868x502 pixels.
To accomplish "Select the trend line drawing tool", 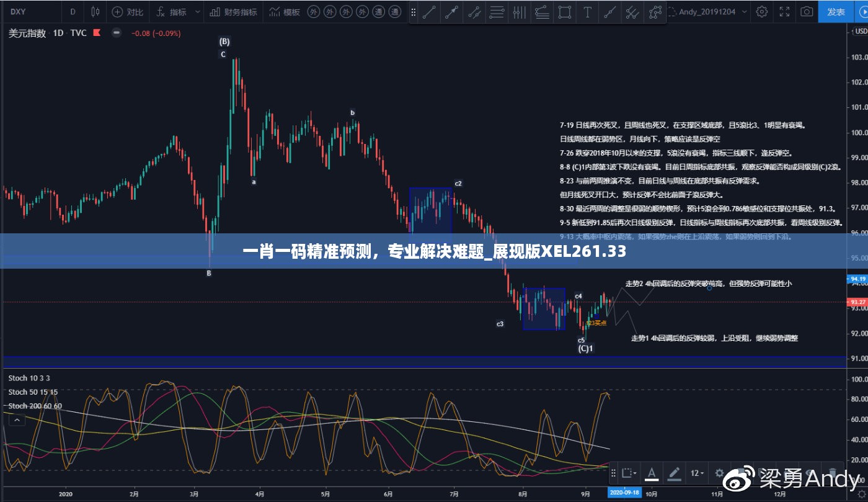I will 428,12.
